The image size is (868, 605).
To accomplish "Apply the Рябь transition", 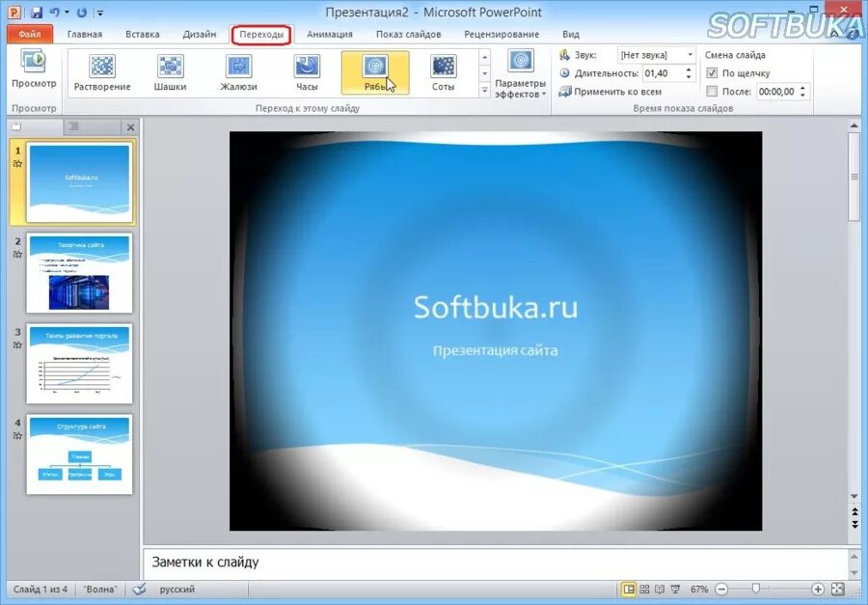I will pyautogui.click(x=375, y=72).
